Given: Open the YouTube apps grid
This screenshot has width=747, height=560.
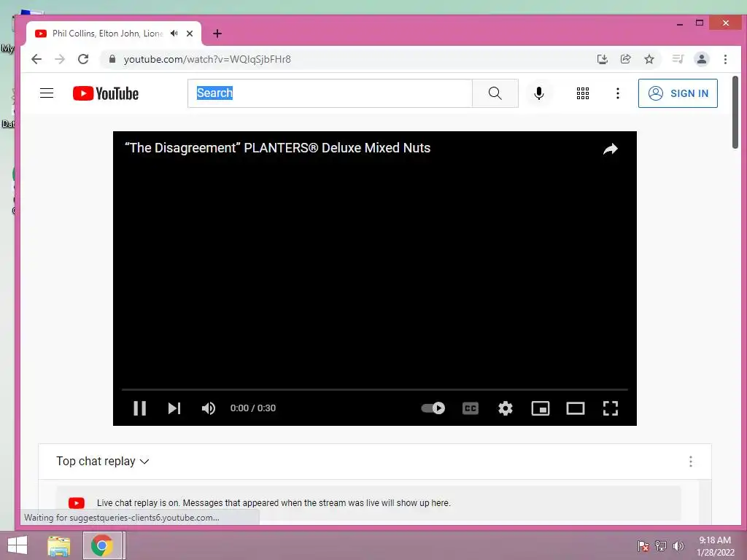Looking at the screenshot, I should [x=583, y=93].
